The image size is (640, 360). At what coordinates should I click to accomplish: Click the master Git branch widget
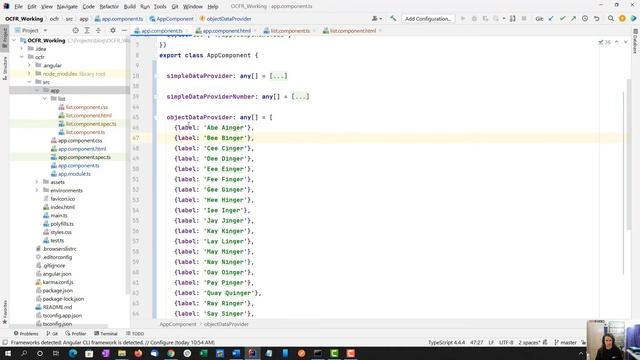click(x=565, y=342)
